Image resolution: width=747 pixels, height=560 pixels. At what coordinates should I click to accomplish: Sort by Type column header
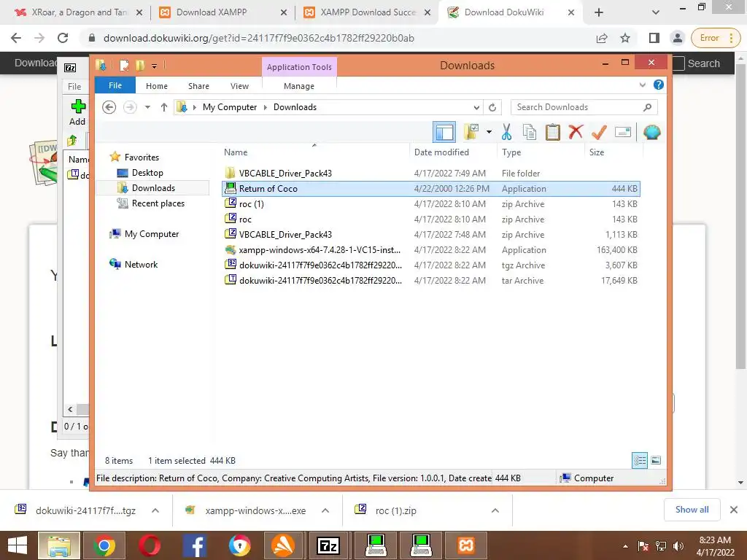(x=541, y=152)
